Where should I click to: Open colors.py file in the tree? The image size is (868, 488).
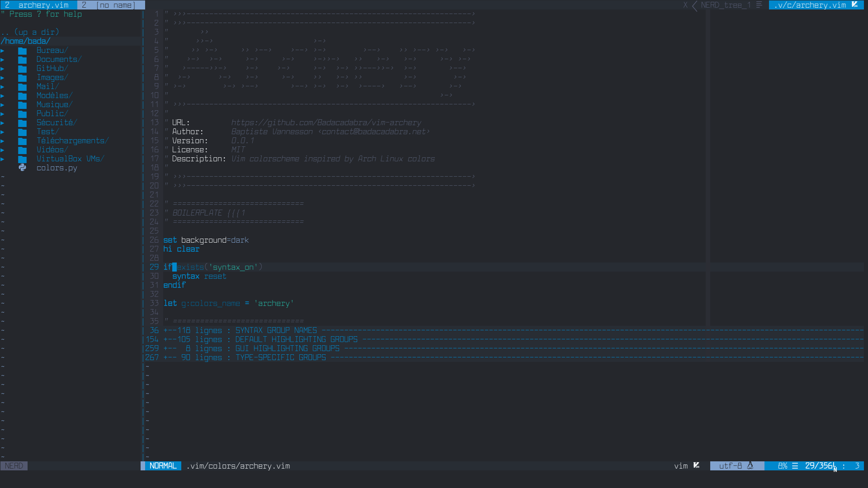tap(57, 168)
